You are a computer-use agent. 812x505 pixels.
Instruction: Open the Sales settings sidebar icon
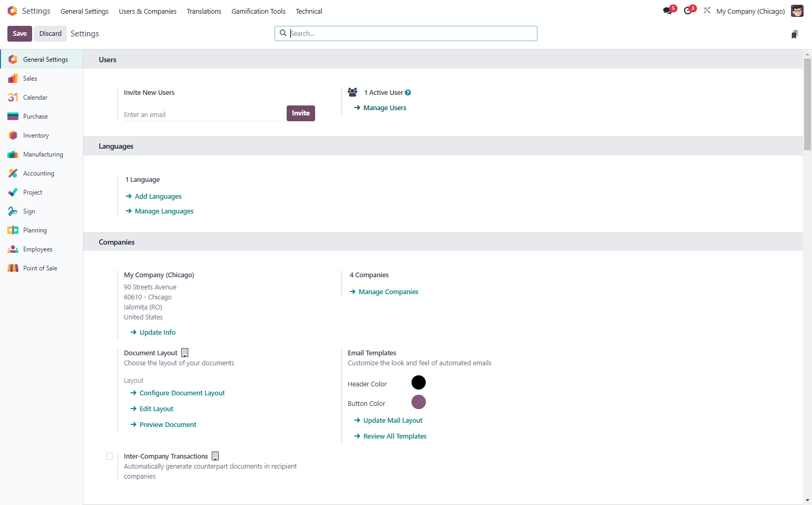pyautogui.click(x=13, y=78)
